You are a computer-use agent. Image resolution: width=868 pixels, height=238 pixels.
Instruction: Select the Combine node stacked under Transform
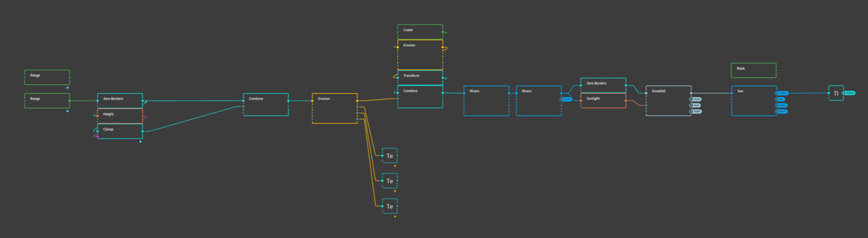(420, 97)
